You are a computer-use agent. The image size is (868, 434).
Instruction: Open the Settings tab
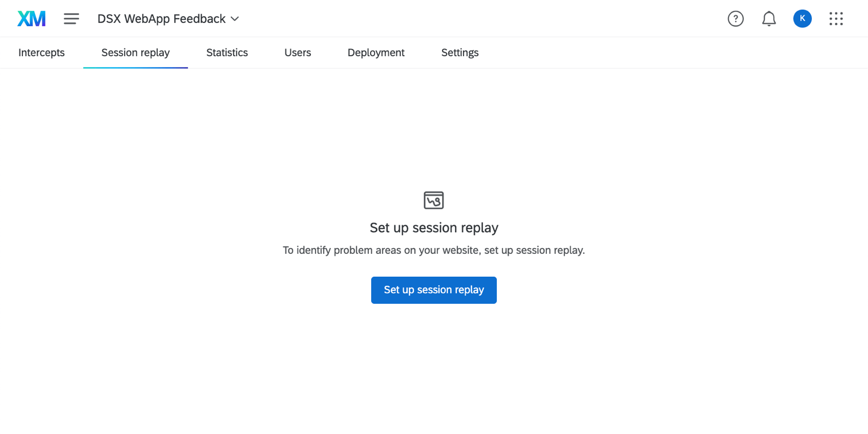460,53
